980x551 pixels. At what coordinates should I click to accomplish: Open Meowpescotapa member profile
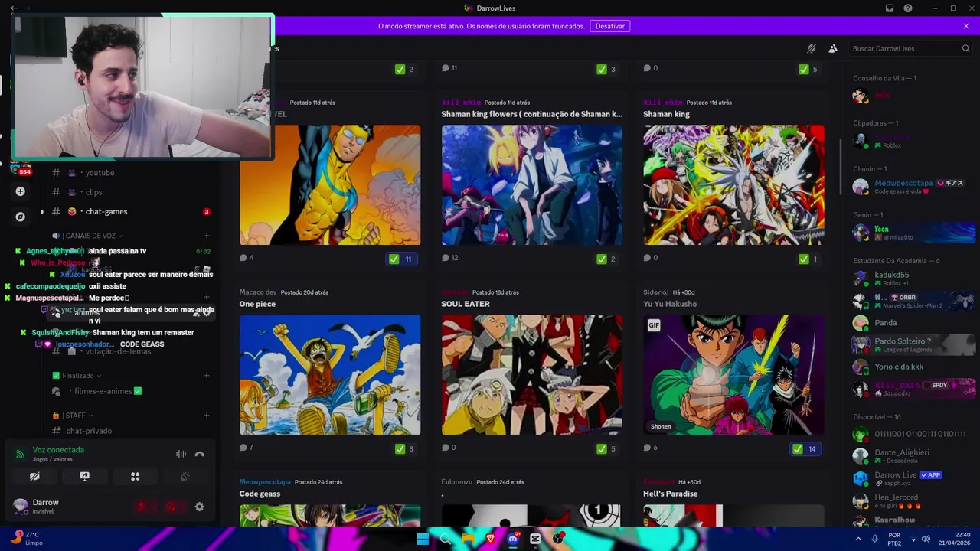913,187
